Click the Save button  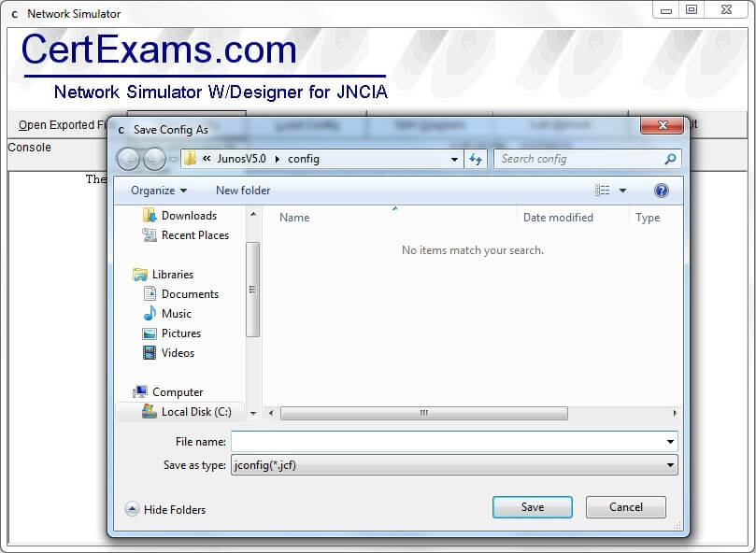click(x=533, y=507)
